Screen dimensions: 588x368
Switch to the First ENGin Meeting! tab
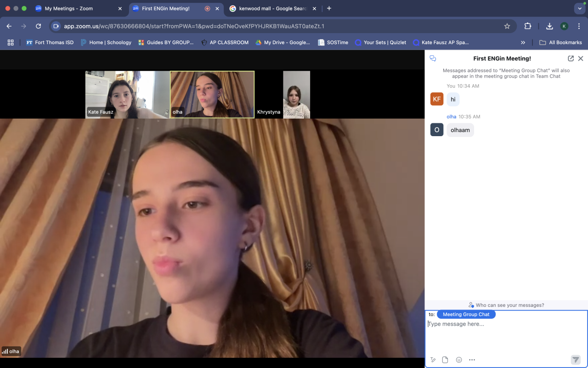coord(165,8)
